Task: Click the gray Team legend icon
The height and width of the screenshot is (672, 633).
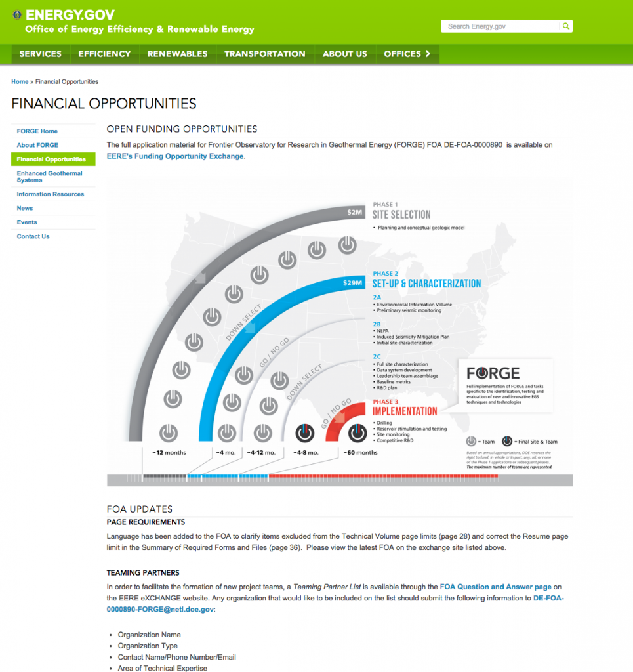Action: point(470,441)
